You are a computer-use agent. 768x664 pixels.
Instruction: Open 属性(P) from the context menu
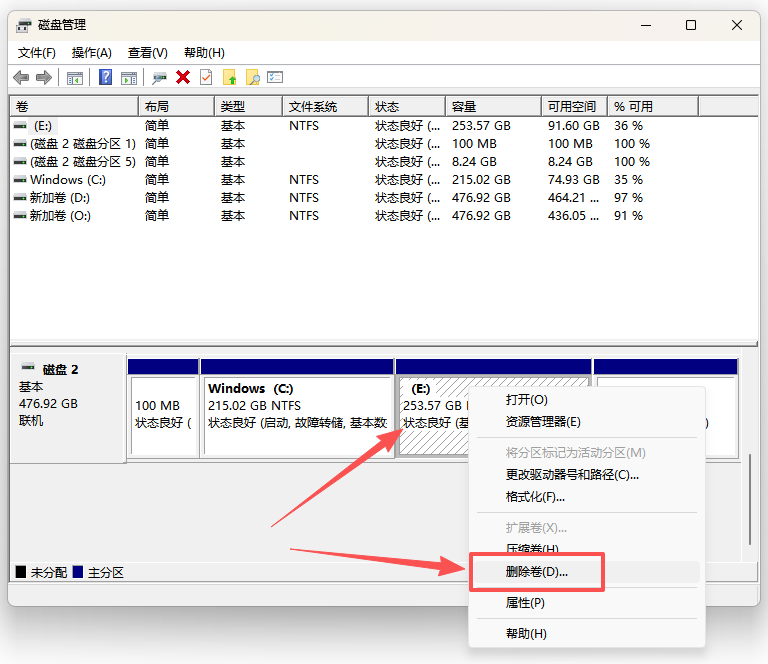pos(525,603)
